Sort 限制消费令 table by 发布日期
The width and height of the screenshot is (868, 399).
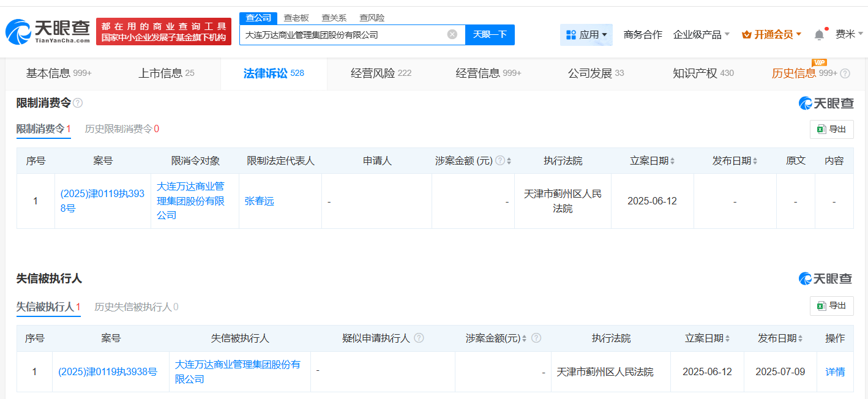pos(755,161)
